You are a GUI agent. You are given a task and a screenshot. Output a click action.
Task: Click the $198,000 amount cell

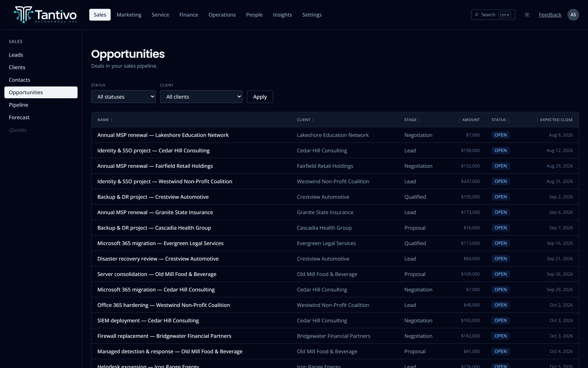pos(470,151)
